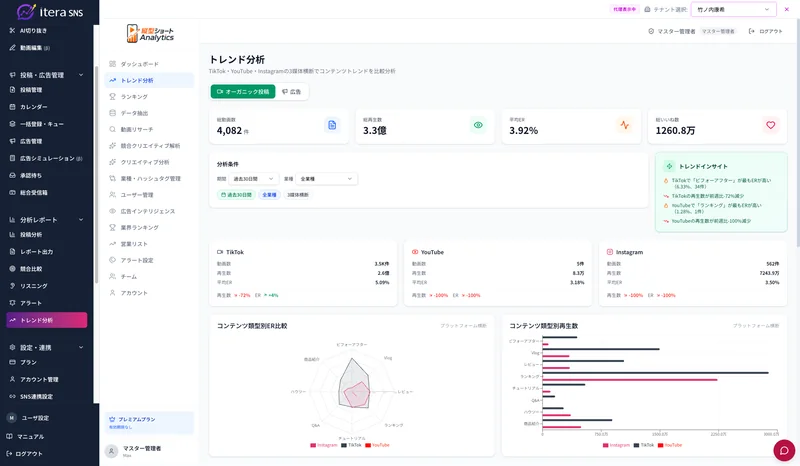800x466 pixels.
Task: Click the Itera SNS logo
Action: [x=49, y=11]
